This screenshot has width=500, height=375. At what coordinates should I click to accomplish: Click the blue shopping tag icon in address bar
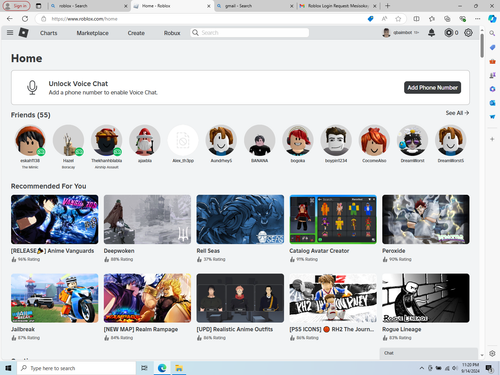[x=370, y=19]
